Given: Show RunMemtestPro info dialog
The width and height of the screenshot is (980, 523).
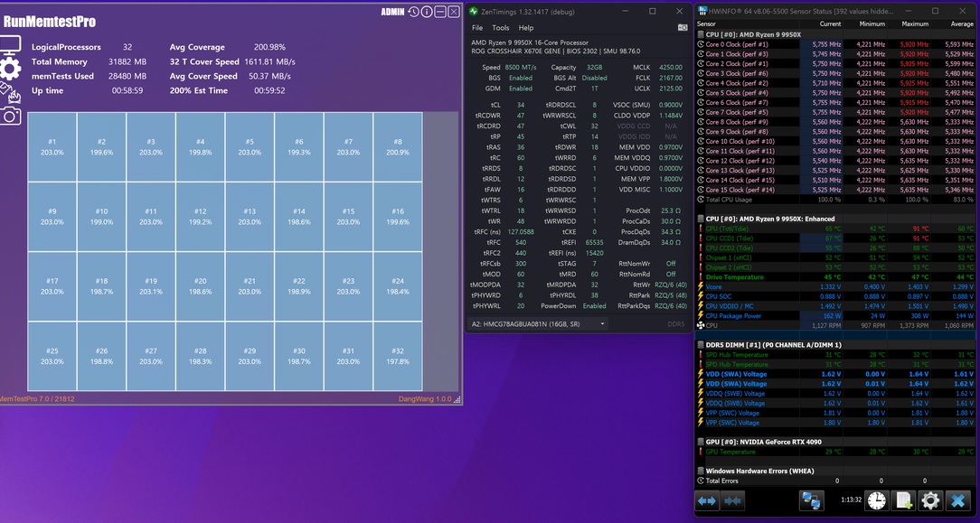Looking at the screenshot, I should pos(427,12).
